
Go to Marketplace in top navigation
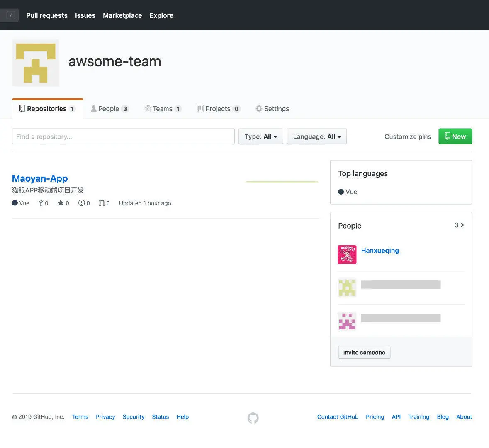click(x=122, y=15)
